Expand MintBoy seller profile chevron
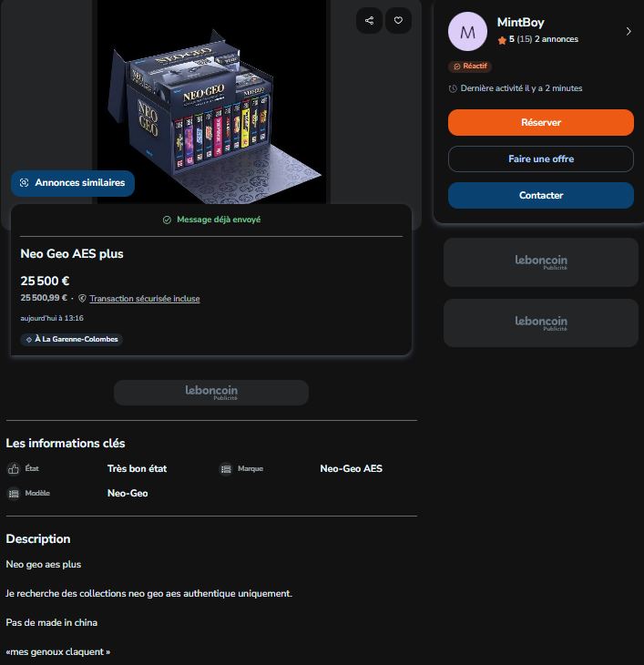Image resolution: width=644 pixels, height=665 pixels. pos(629,31)
